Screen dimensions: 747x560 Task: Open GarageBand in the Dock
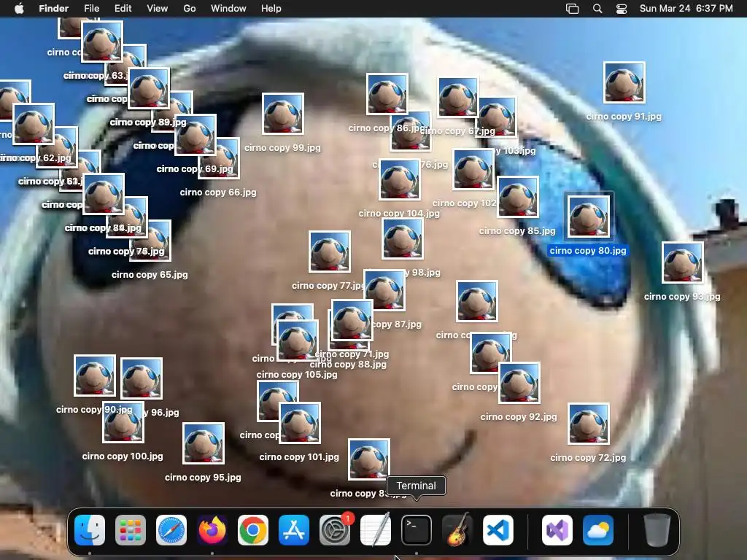[457, 530]
